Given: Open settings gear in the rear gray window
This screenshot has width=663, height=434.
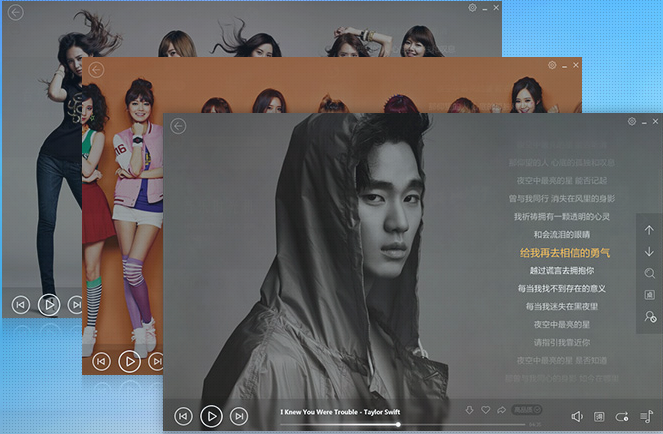Looking at the screenshot, I should point(472,8).
